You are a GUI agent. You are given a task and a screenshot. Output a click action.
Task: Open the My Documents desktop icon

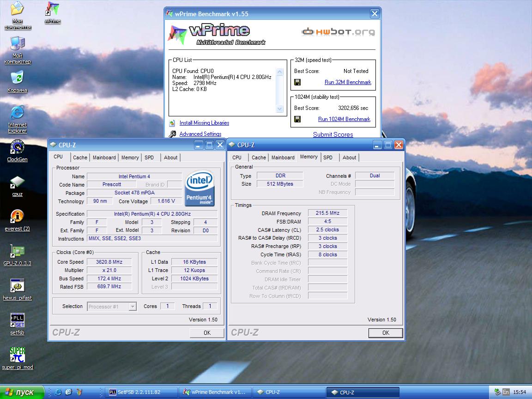(17, 15)
